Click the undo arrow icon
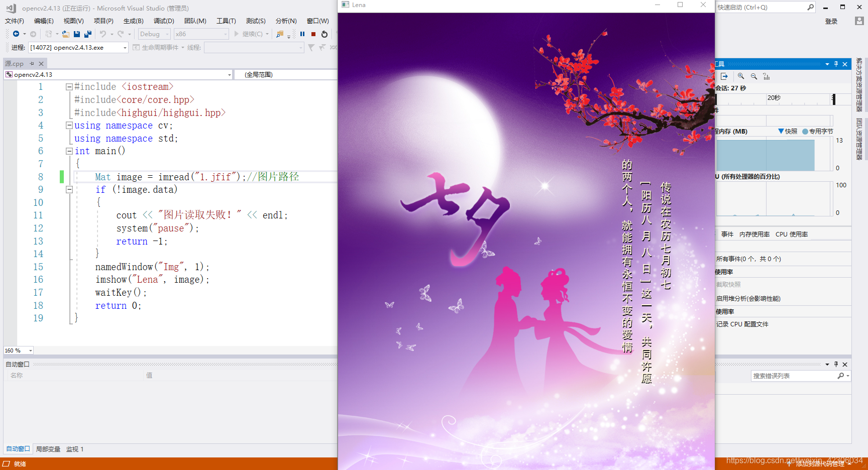This screenshot has height=470, width=868. [103, 34]
